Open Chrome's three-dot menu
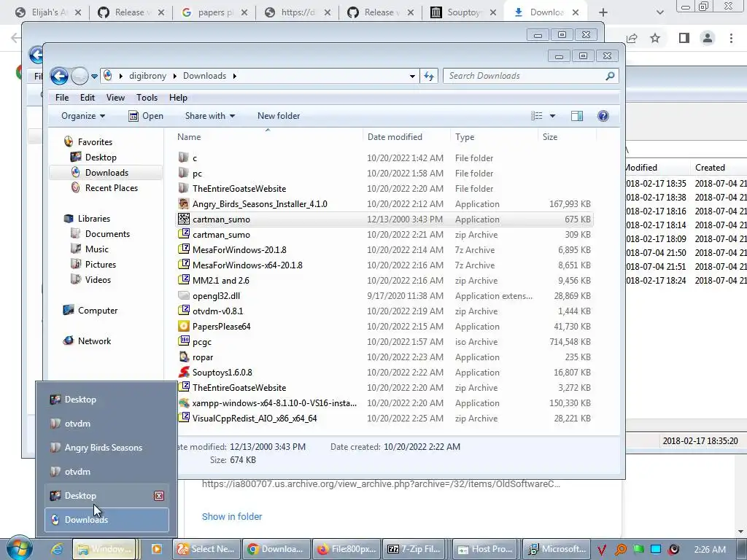Viewport: 747px width, 560px height. 731,38
